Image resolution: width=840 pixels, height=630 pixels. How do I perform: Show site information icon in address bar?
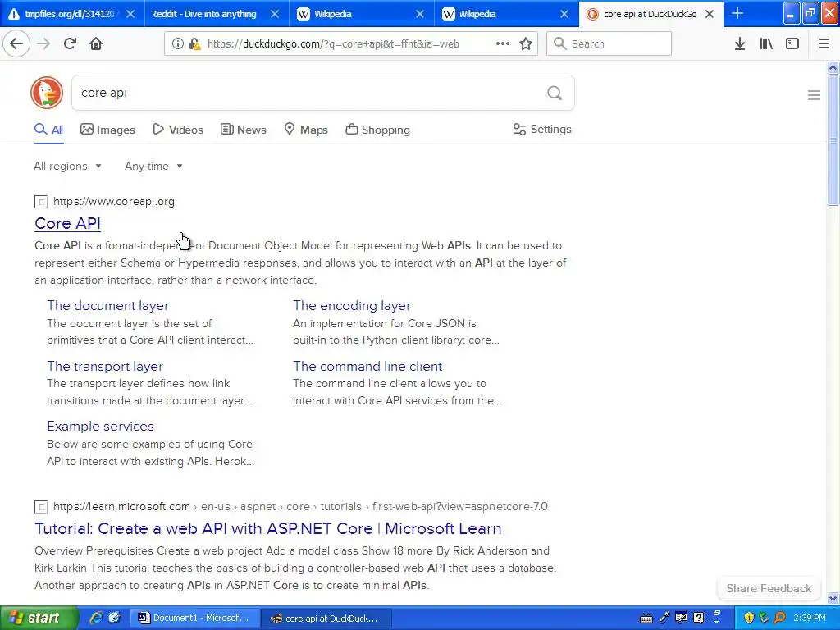click(x=177, y=43)
